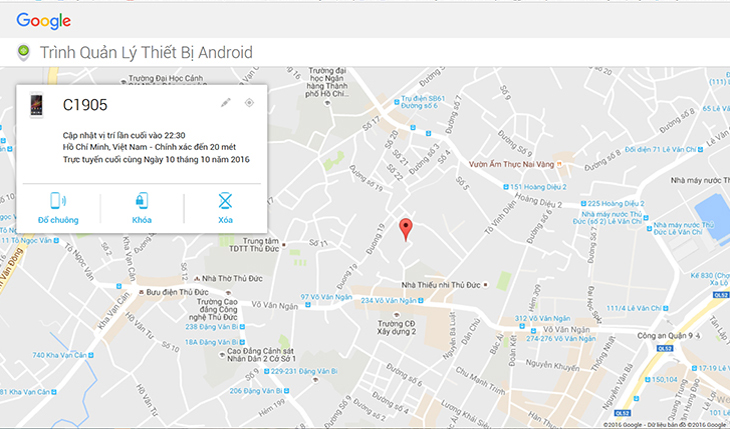The height and width of the screenshot is (429, 730).
Task: Select the Đổ chuông button label
Action: [58, 220]
